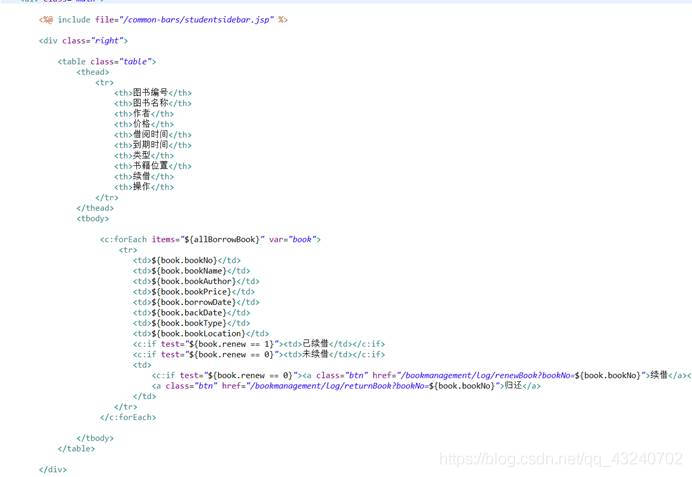The width and height of the screenshot is (692, 477).
Task: Click the th 价格 header line
Action: pyautogui.click(x=144, y=124)
